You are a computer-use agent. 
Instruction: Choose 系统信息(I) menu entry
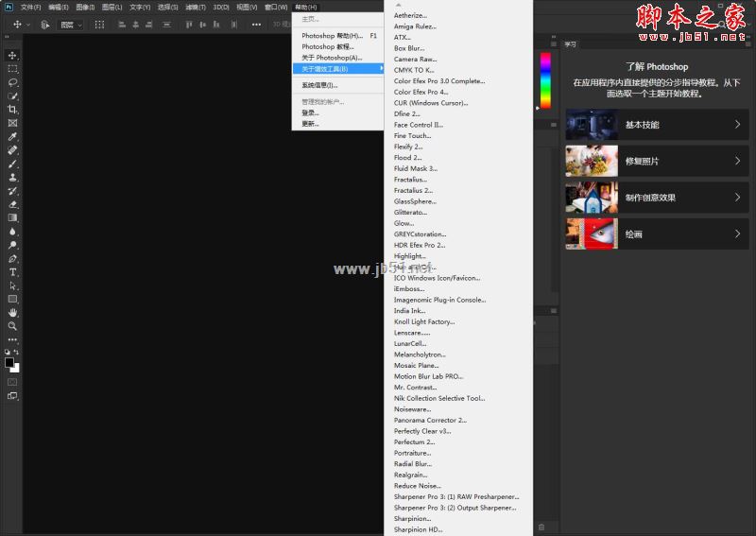point(338,85)
